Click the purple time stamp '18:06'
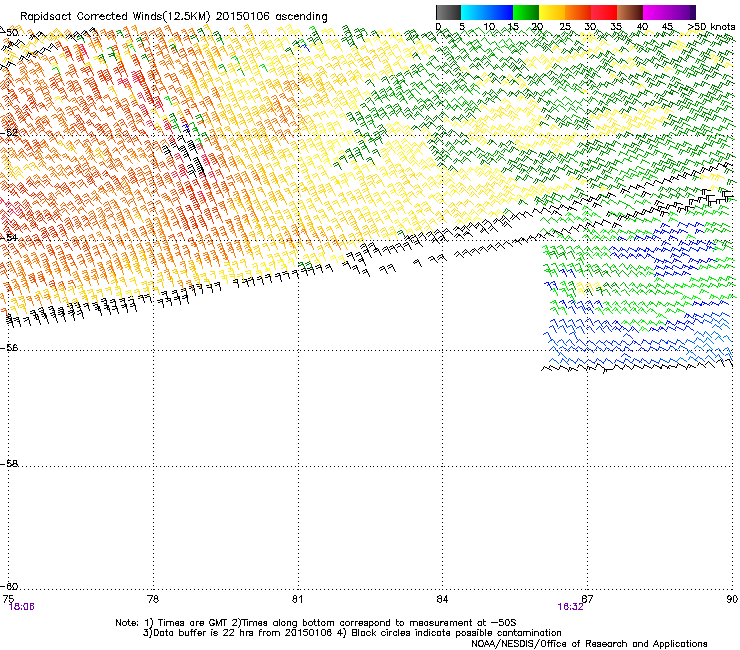The image size is (740, 650). tap(22, 607)
